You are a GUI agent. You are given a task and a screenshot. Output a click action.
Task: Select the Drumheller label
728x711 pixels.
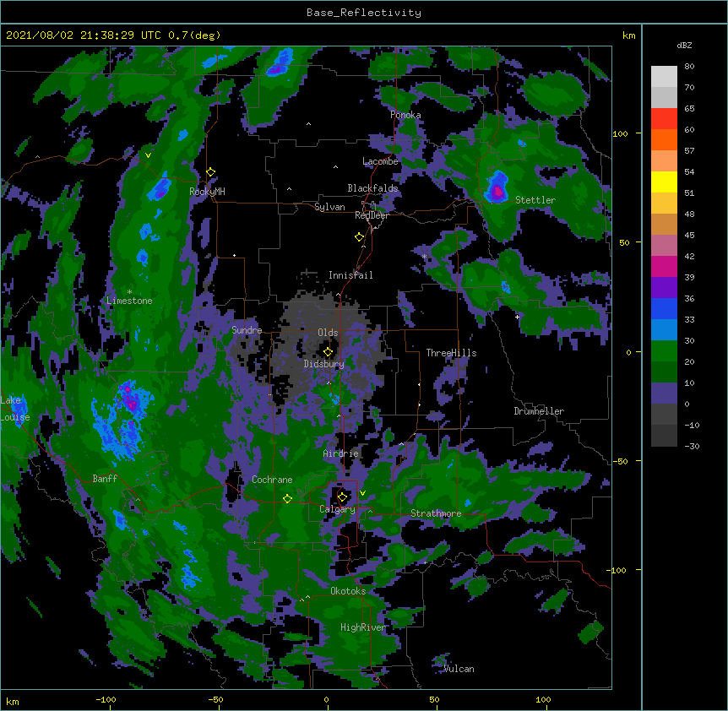539,411
